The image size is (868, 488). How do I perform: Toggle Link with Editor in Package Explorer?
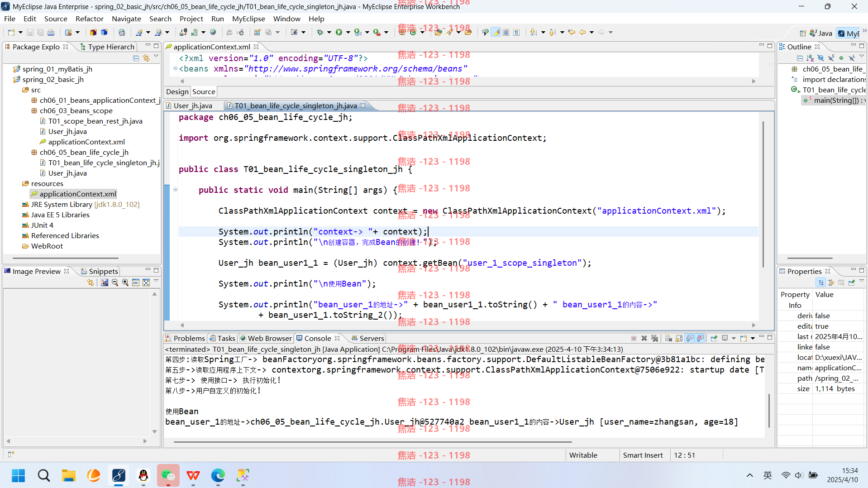[146, 58]
